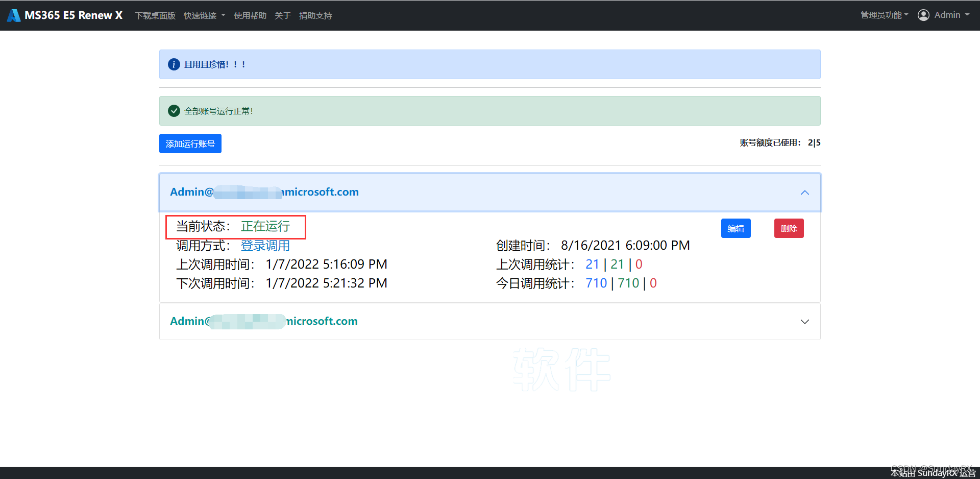Open the 使用帮助 menu item
The image size is (980, 479).
pos(250,16)
